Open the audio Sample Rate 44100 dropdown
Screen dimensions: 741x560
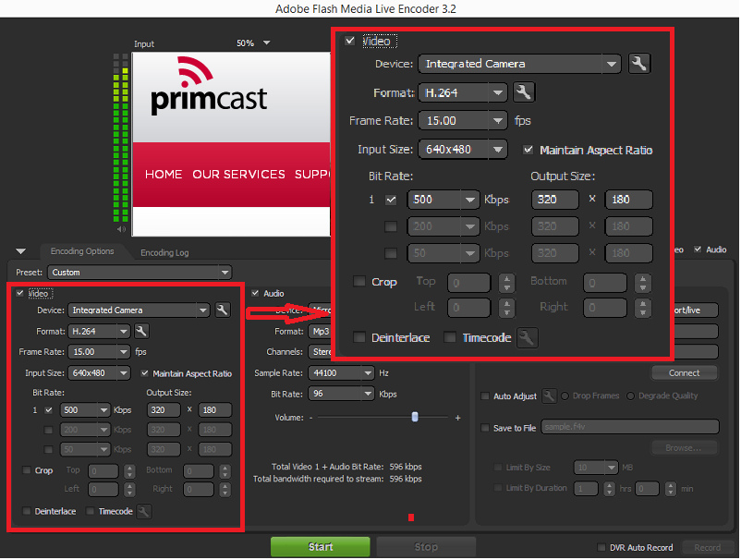(x=341, y=373)
